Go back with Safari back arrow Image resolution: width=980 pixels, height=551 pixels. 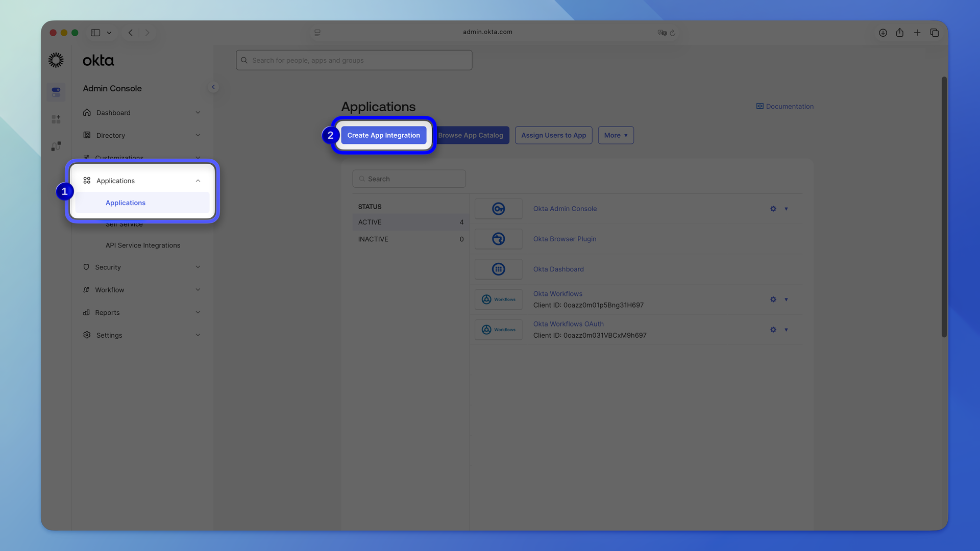[x=131, y=33]
